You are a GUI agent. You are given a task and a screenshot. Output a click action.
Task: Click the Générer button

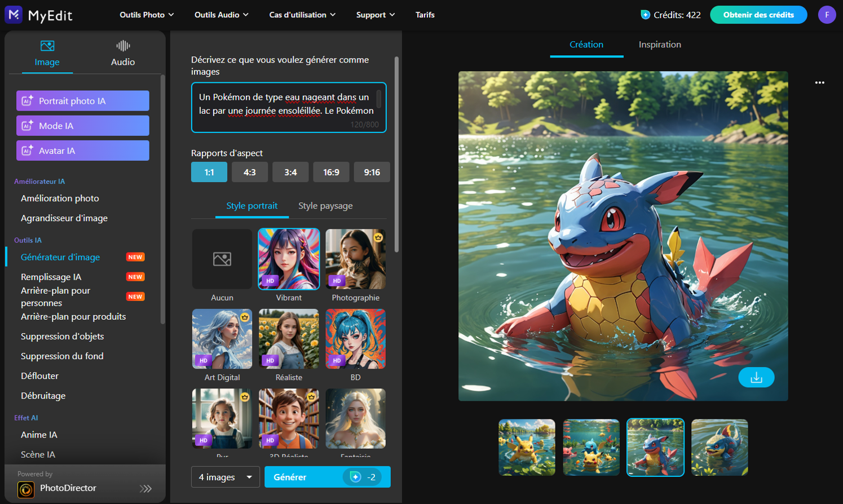328,477
